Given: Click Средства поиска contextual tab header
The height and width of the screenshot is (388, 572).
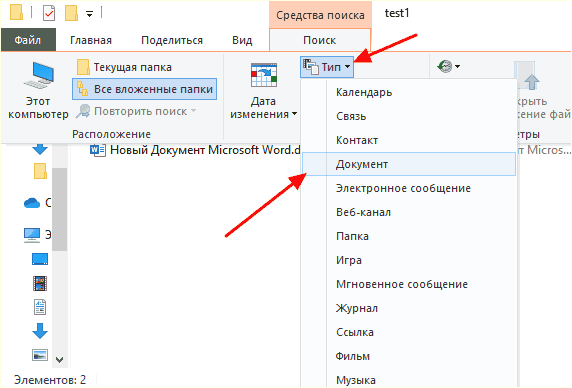Looking at the screenshot, I should 320,15.
